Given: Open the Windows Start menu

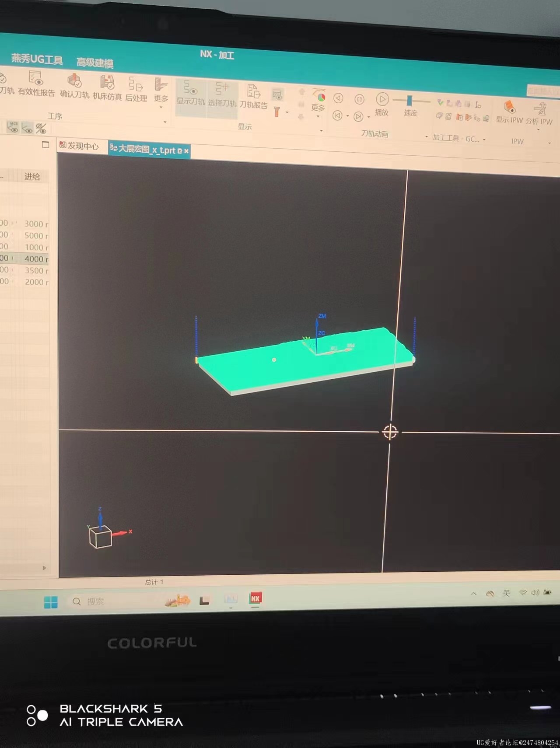Looking at the screenshot, I should 51,602.
